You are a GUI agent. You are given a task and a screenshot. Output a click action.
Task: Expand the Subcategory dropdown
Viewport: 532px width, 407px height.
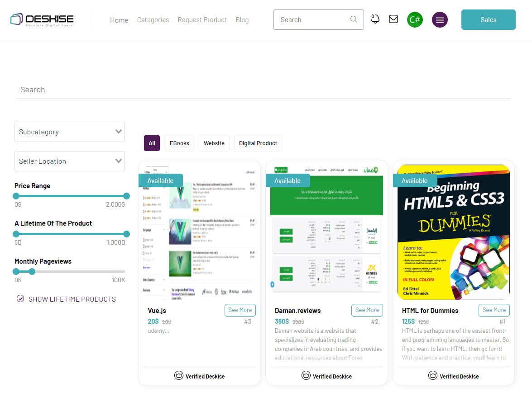coord(70,132)
